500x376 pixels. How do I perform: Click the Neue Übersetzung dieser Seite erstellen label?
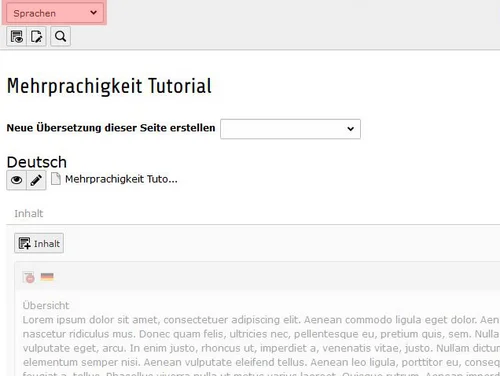[x=111, y=128]
